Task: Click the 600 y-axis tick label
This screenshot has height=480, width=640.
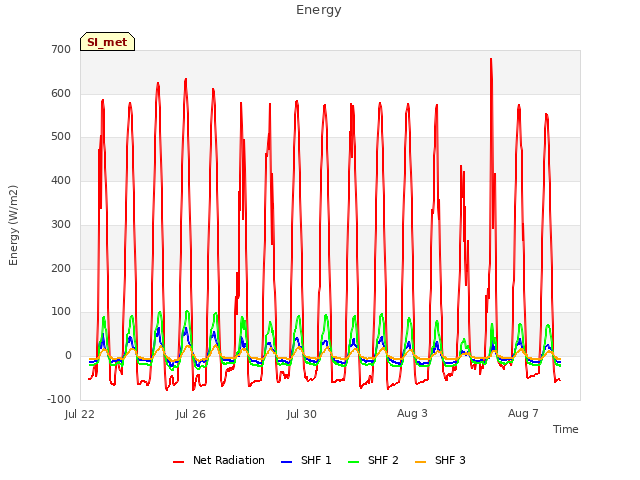Action: click(61, 93)
